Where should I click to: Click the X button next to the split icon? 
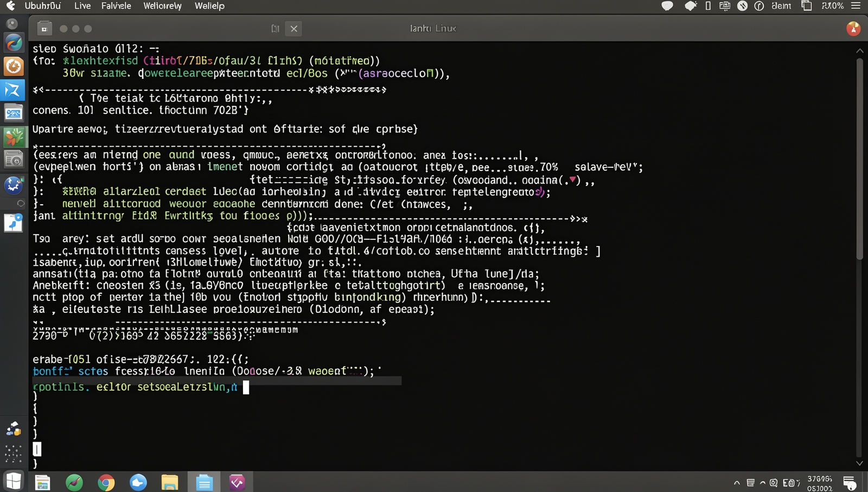[x=294, y=28]
